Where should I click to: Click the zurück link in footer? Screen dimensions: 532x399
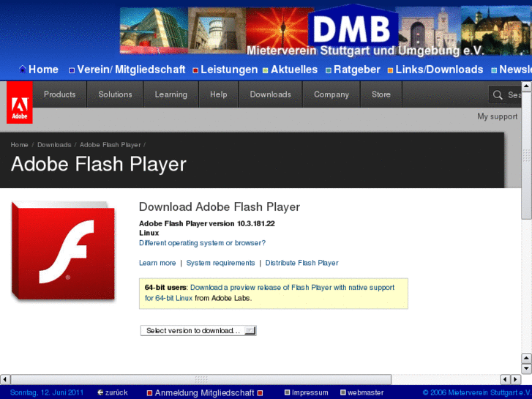point(116,392)
